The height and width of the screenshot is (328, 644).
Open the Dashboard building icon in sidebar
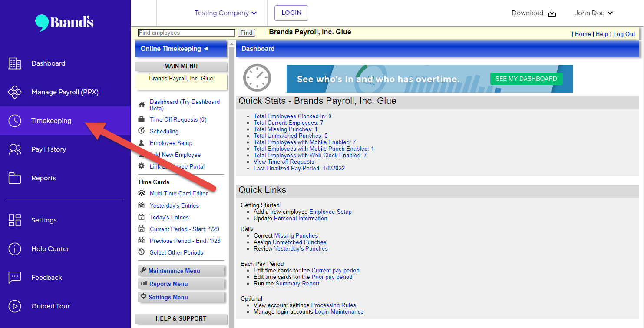tap(15, 63)
